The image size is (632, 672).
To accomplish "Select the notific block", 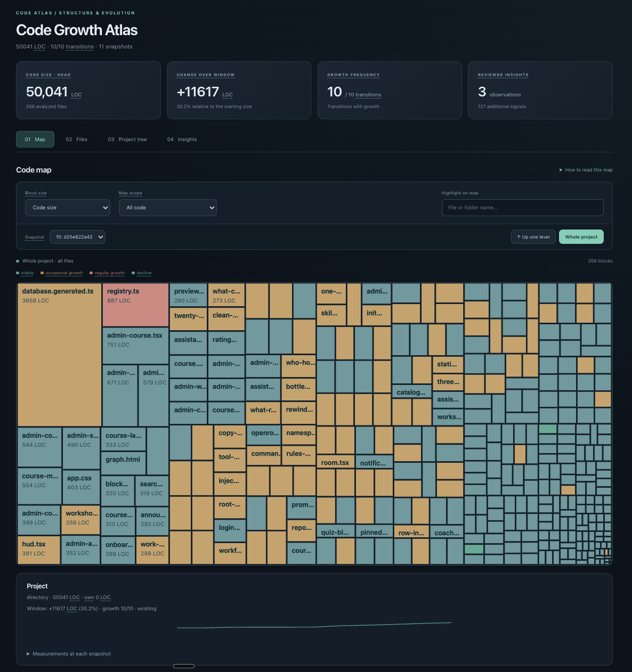I will (374, 462).
